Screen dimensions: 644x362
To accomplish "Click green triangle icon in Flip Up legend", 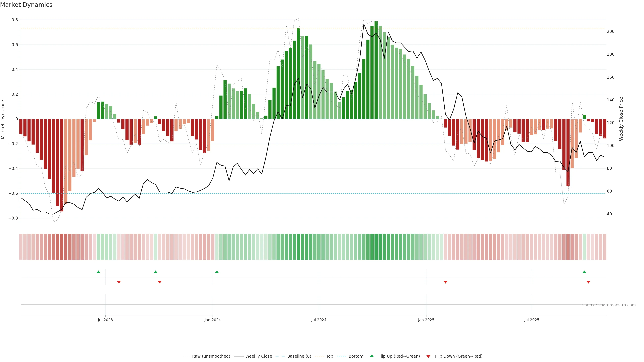I will click(372, 356).
